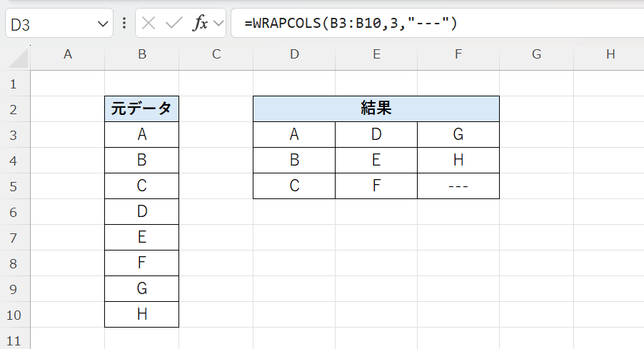Click cell E4 containing E

click(x=376, y=161)
